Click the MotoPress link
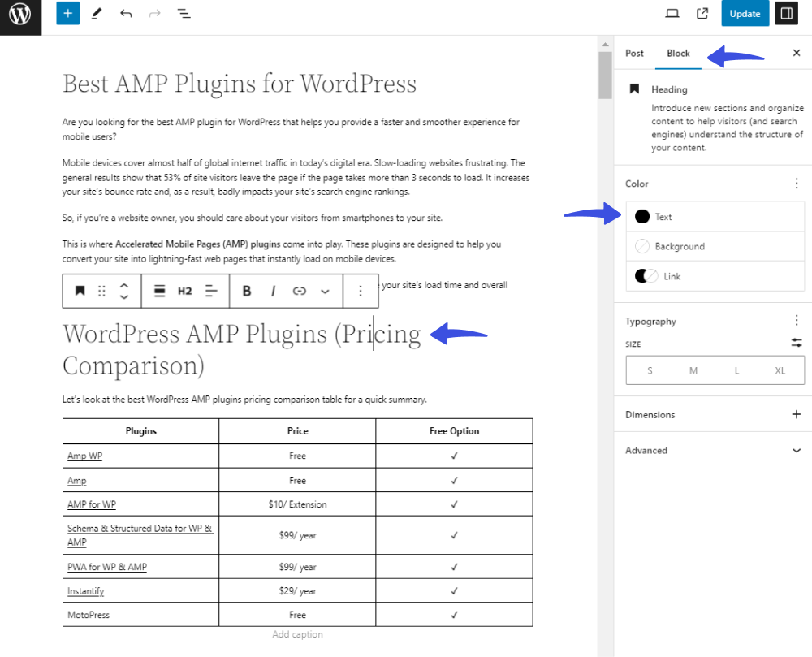 pos(89,615)
